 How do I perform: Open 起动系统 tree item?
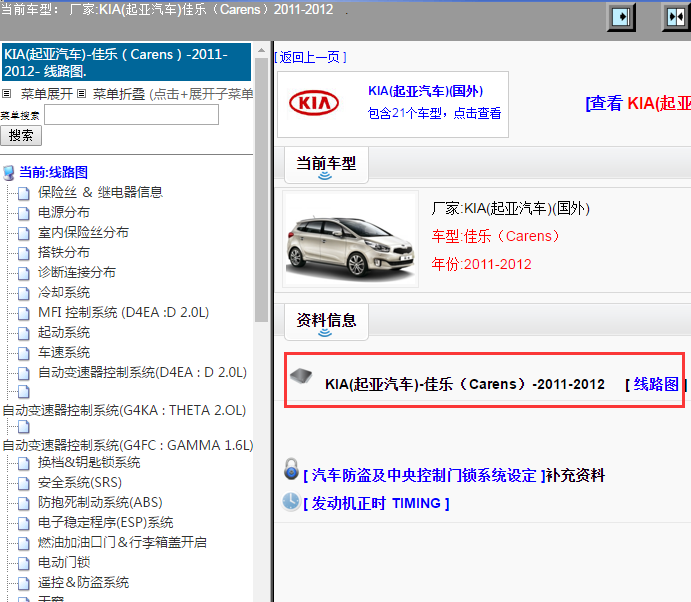64,333
